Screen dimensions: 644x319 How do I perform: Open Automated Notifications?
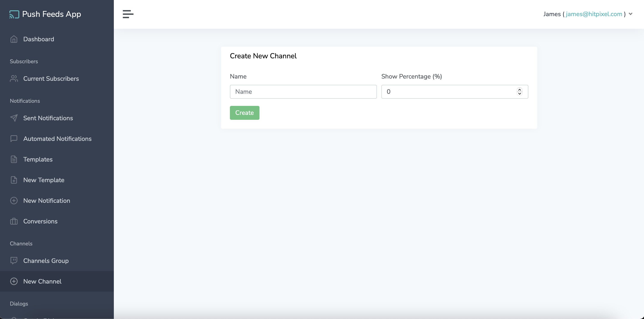click(x=57, y=139)
